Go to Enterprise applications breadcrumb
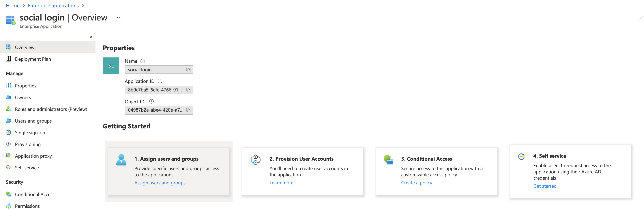This screenshot has height=210, width=644. (53, 5)
